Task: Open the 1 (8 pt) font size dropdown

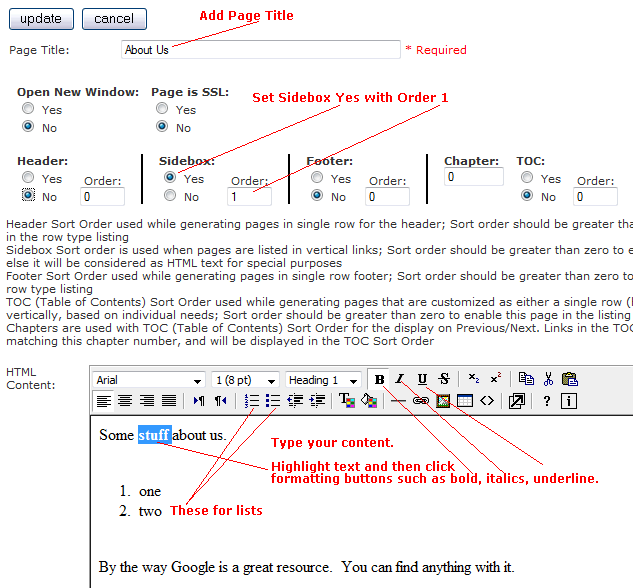Action: (245, 380)
